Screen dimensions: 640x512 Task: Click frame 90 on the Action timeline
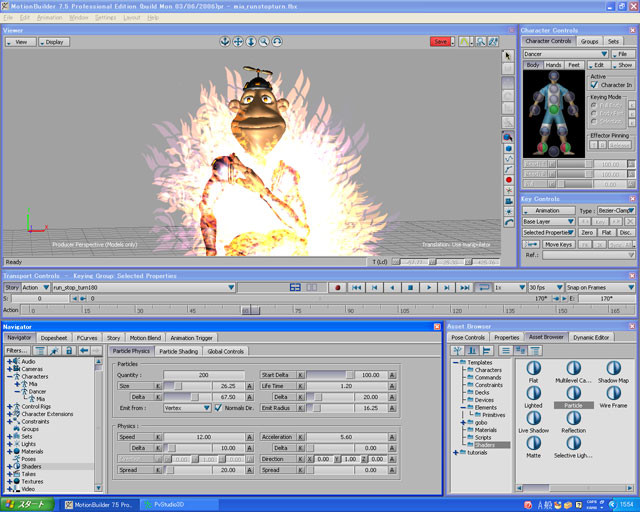350,311
